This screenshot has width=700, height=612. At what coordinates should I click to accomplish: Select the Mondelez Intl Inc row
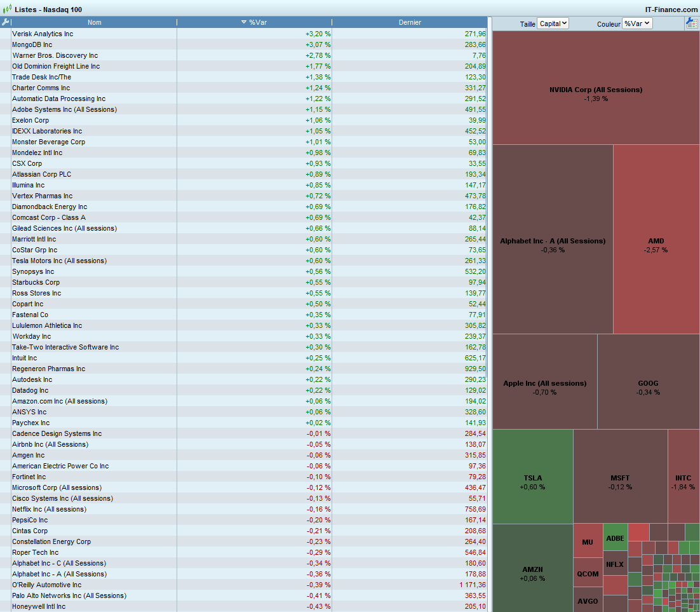coord(243,153)
